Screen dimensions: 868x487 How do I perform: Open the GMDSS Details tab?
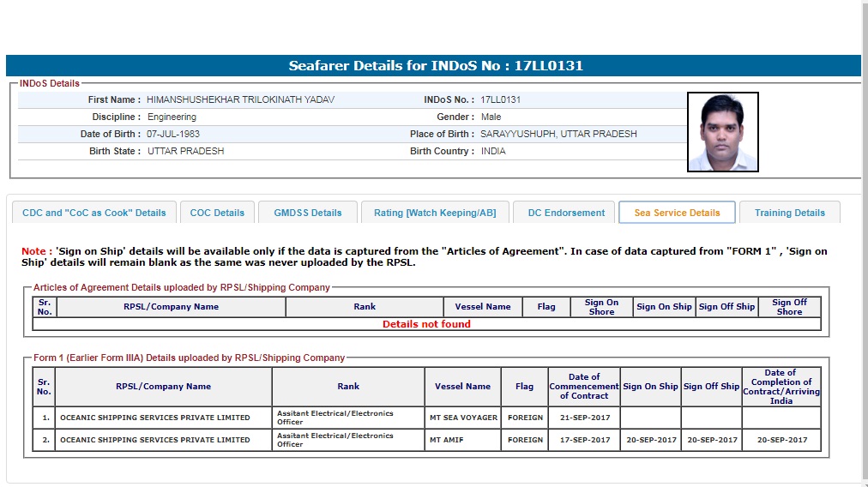coord(307,213)
